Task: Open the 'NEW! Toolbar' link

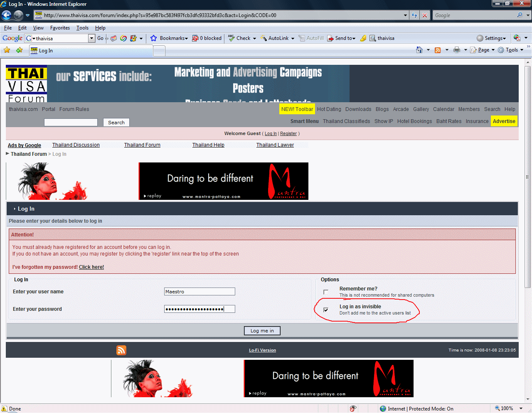Action: tap(297, 109)
